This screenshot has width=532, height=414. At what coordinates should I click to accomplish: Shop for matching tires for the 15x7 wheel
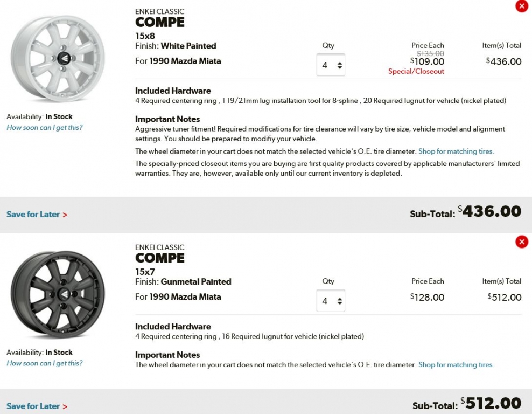pos(456,364)
